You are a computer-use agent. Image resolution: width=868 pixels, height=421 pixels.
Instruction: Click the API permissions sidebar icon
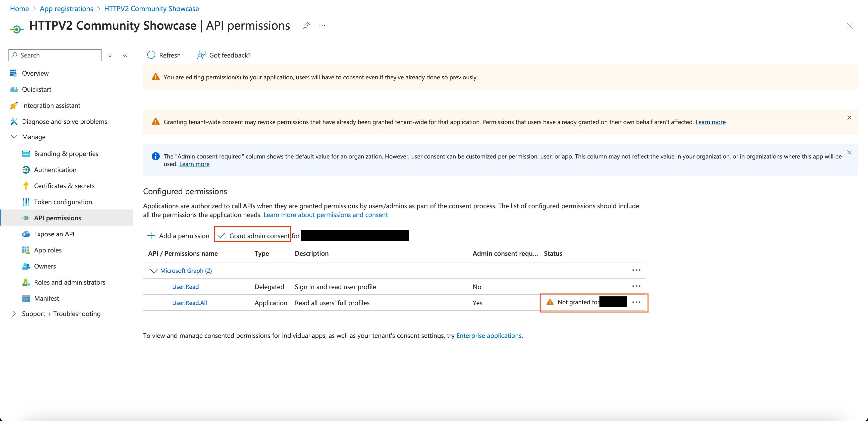click(26, 218)
